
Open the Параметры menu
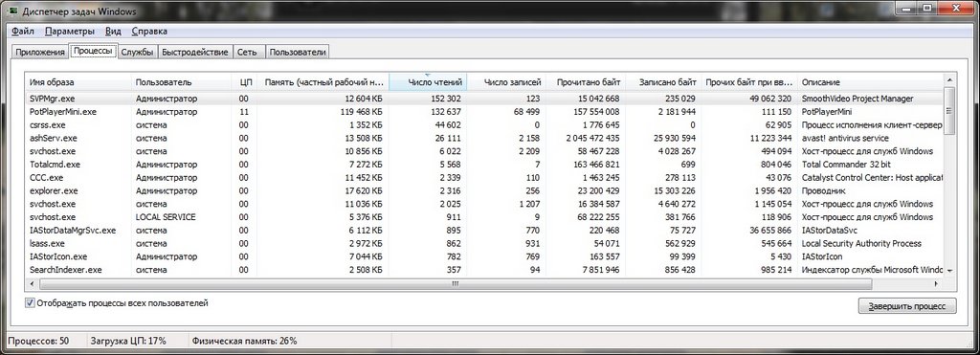point(70,32)
